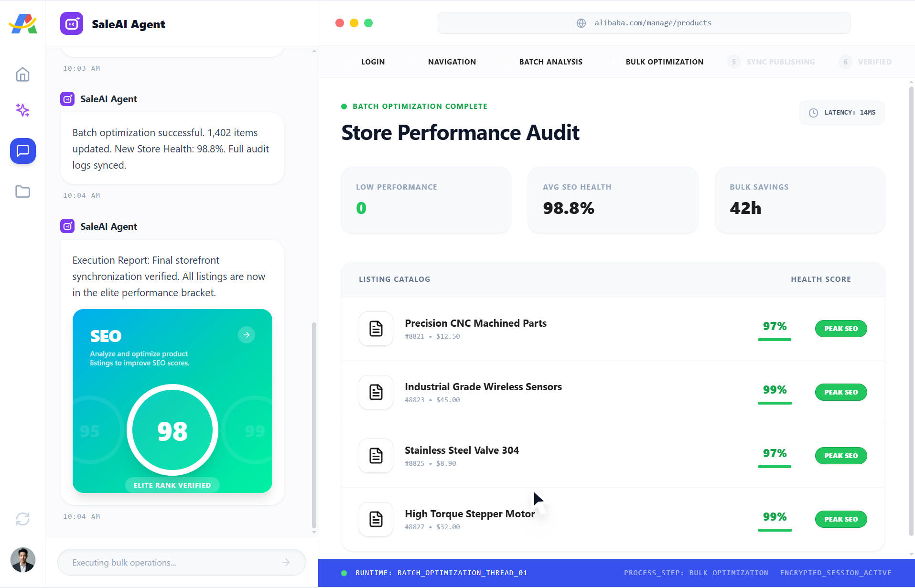
Task: Expand the SEO card arrow button
Action: [x=246, y=335]
